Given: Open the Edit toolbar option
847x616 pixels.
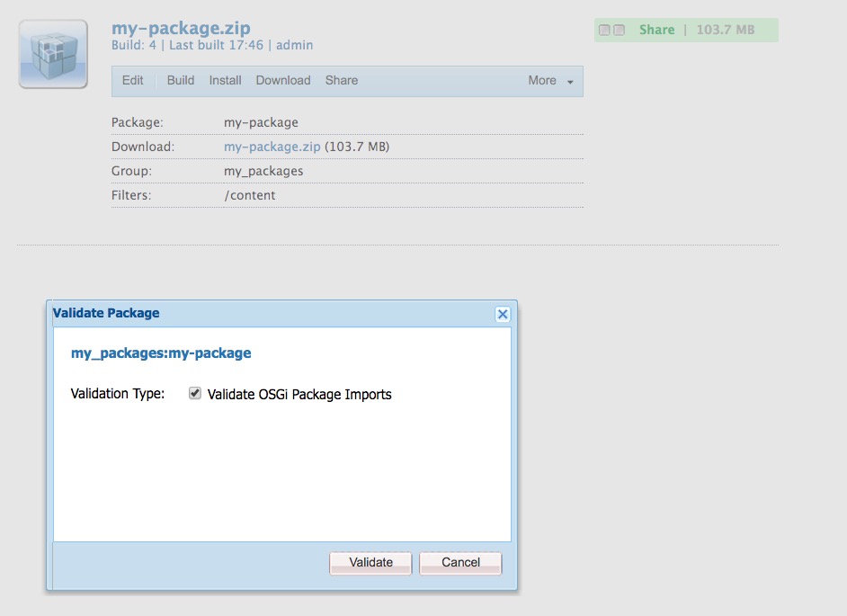Looking at the screenshot, I should click(x=132, y=80).
